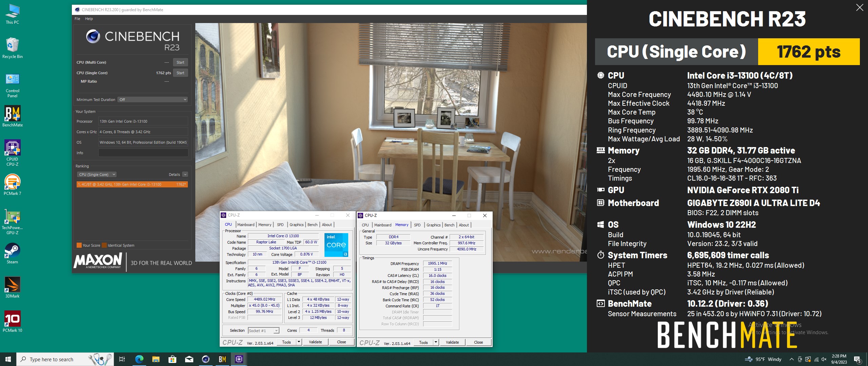Select the 3DMark desktop shortcut
This screenshot has height=366, width=868.
[x=13, y=287]
